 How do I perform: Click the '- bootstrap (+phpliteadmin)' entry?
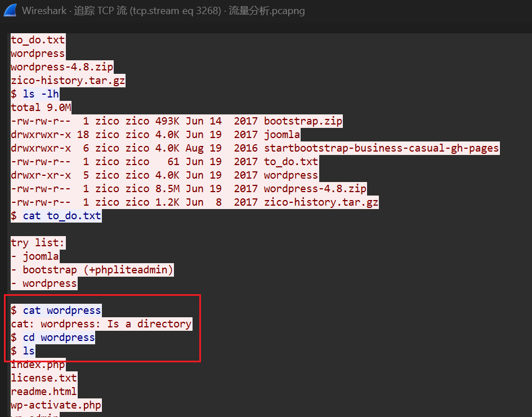pos(92,270)
